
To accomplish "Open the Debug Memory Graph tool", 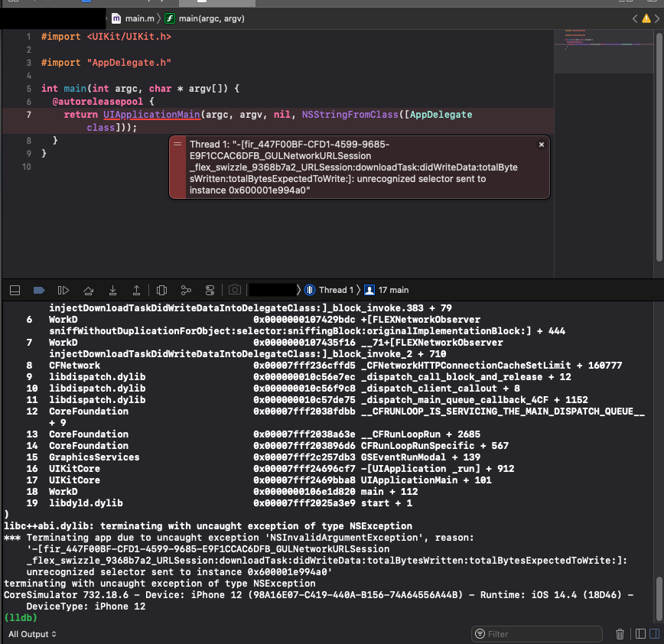I will [x=186, y=291].
